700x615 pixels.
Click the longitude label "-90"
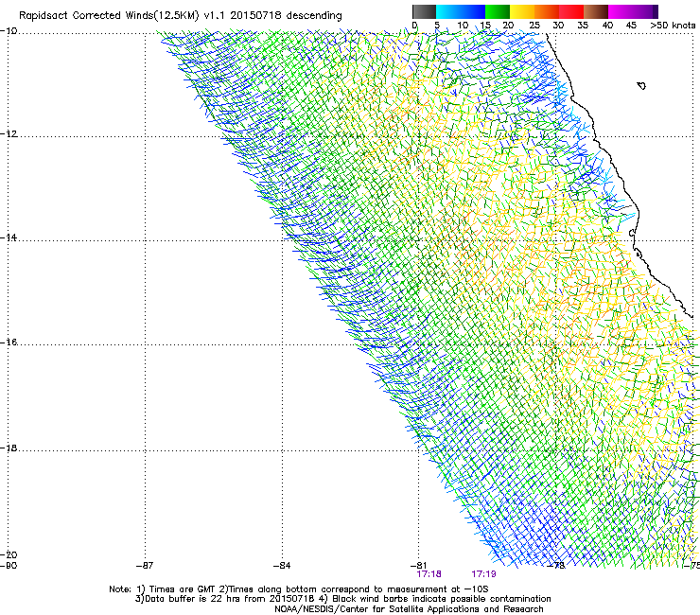9,566
